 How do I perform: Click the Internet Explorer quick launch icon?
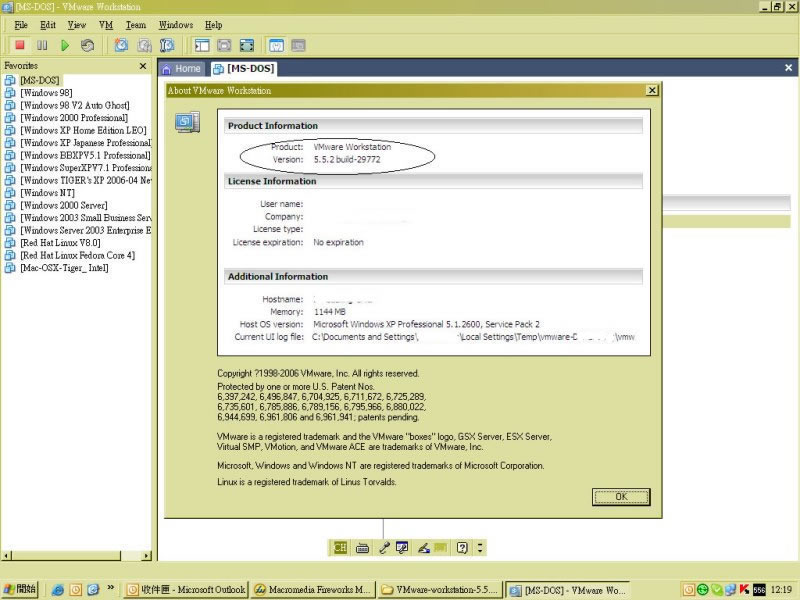point(58,590)
